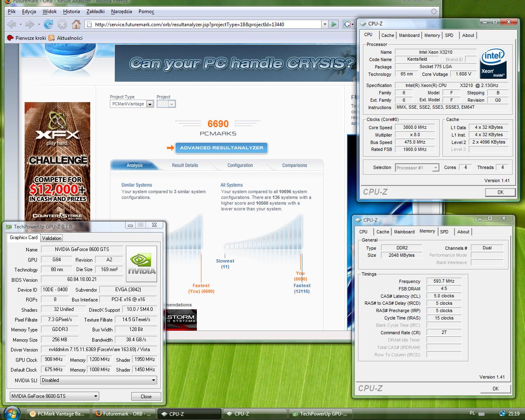Click the Firefox Forward arrow button
The image size is (525, 420).
[x=30, y=24]
